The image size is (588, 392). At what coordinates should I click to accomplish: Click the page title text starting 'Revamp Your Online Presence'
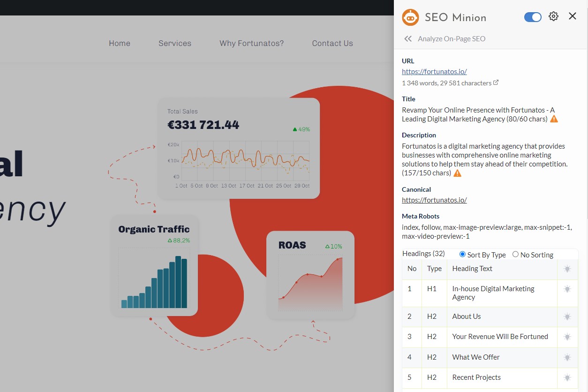(478, 114)
